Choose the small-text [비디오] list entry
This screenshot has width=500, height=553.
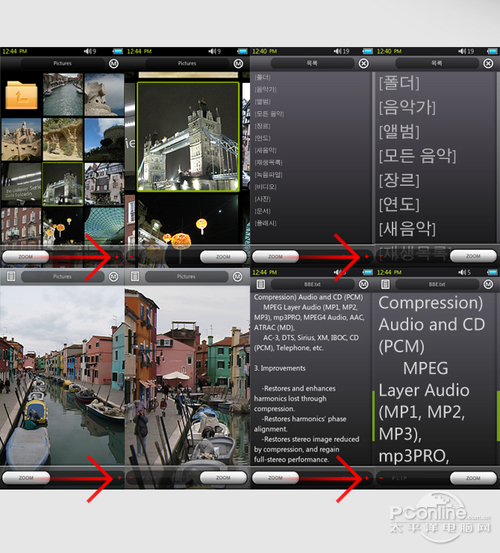click(266, 187)
